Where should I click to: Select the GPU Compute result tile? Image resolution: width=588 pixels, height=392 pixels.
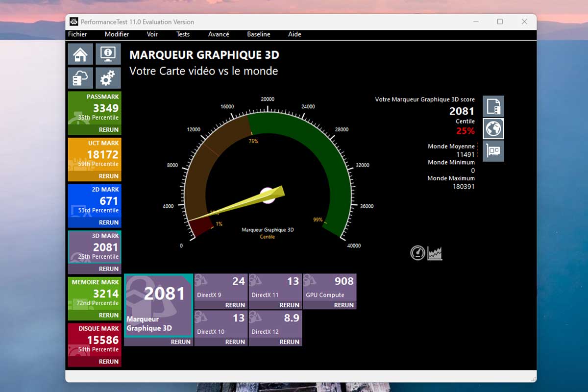[x=330, y=287]
